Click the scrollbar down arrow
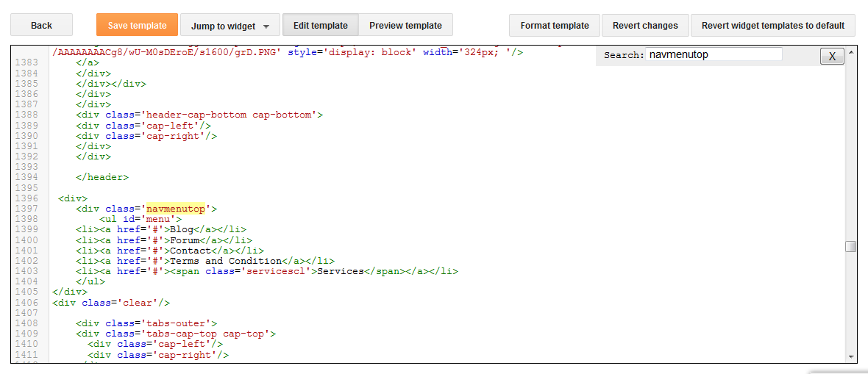The height and width of the screenshot is (374, 868). 851,356
